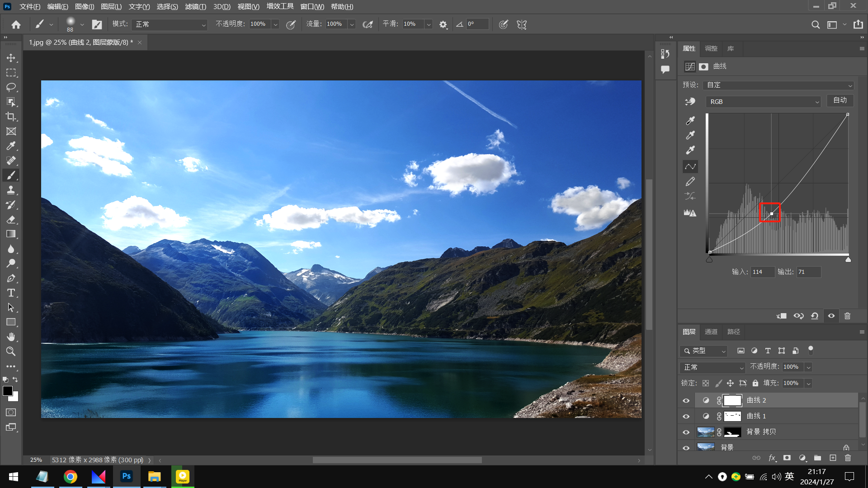
Task: Select the Zoom tool
Action: (x=11, y=351)
